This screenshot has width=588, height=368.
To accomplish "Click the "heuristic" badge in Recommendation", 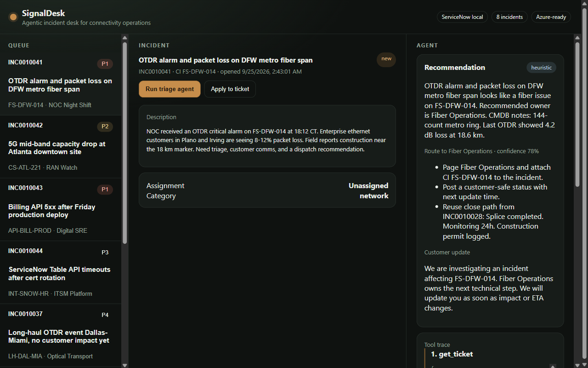I will (541, 68).
